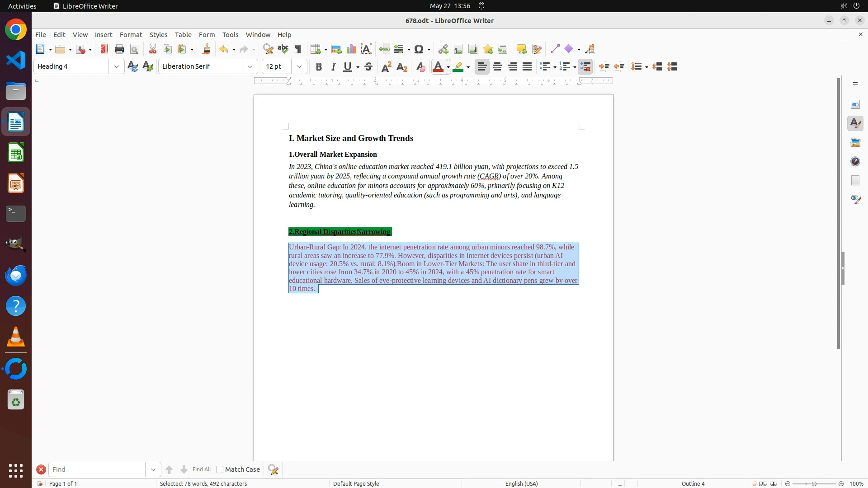Click the Export as PDF icon

[104, 49]
